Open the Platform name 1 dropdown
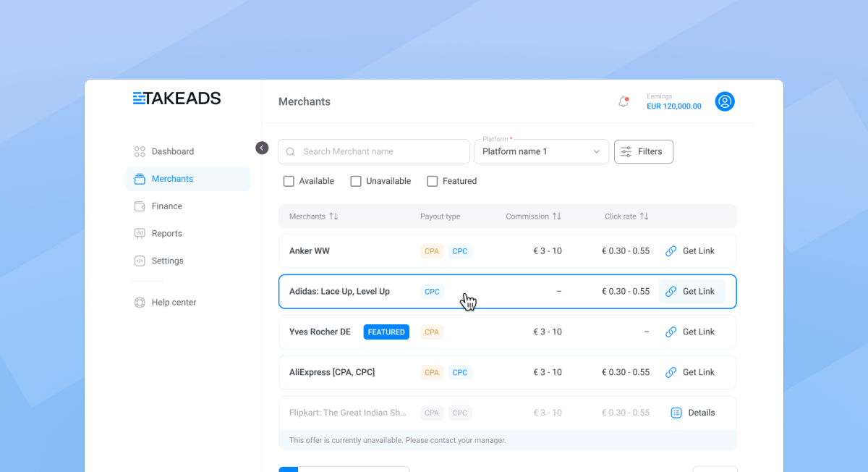The width and height of the screenshot is (868, 472). [542, 151]
